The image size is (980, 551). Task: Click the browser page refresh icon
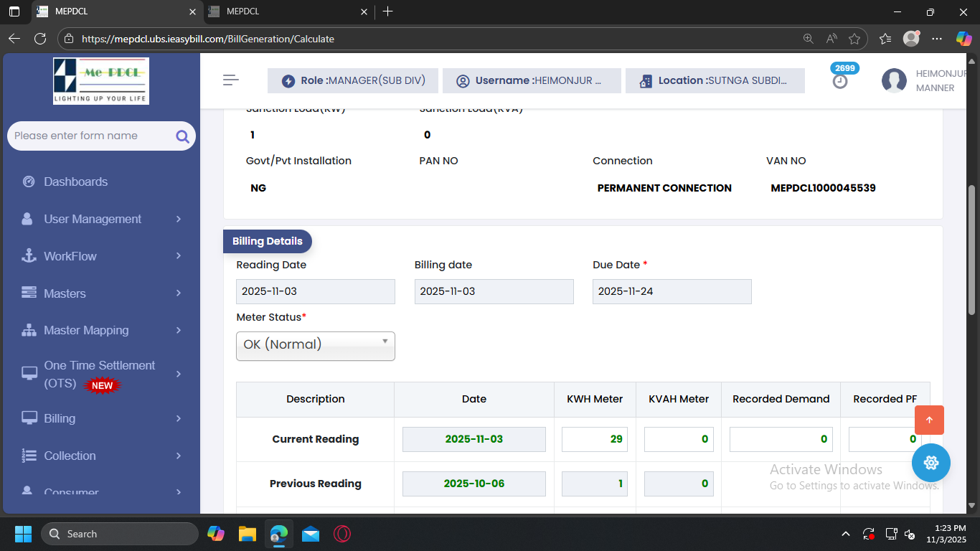40,39
